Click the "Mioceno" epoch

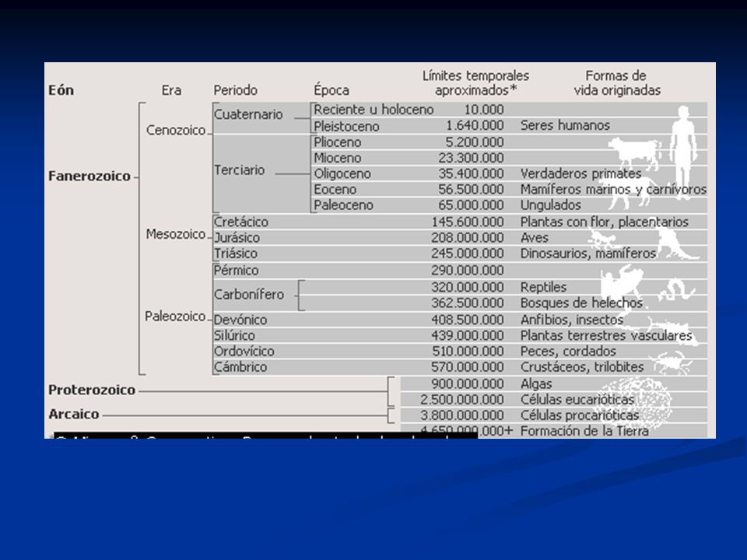[337, 158]
